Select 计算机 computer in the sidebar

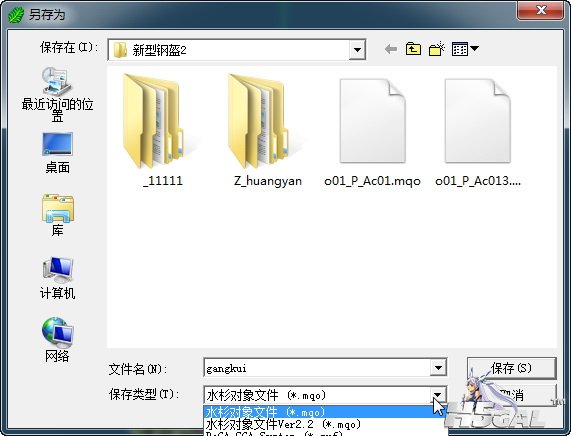point(57,278)
